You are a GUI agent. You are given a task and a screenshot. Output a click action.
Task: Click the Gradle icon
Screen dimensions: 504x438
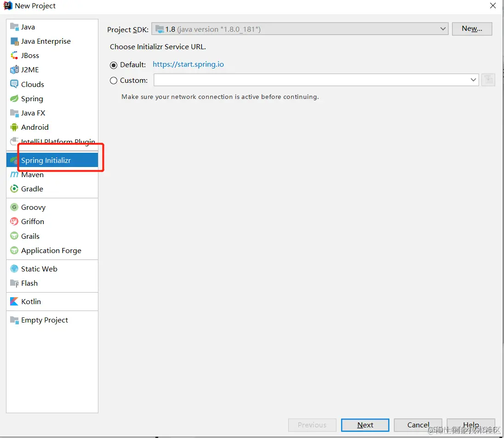point(14,189)
